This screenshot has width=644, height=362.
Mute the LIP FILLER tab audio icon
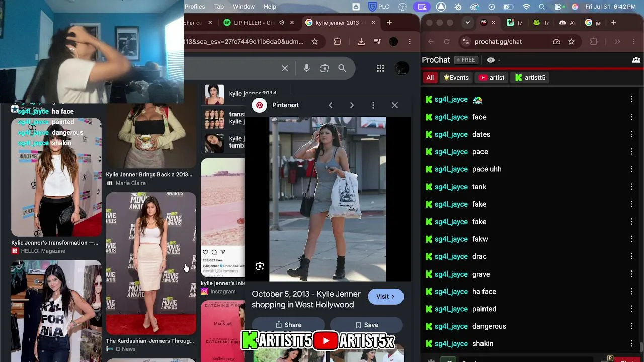coord(281,23)
